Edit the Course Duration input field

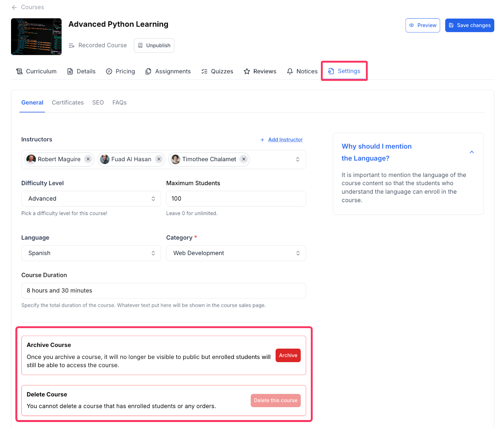[163, 290]
